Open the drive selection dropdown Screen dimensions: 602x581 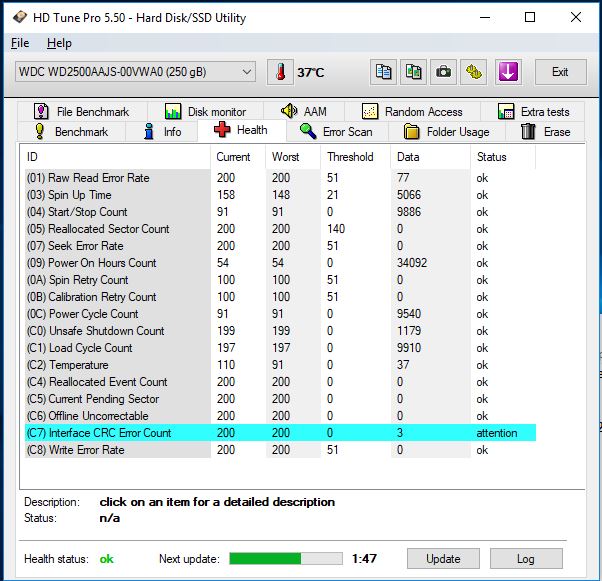(x=135, y=72)
